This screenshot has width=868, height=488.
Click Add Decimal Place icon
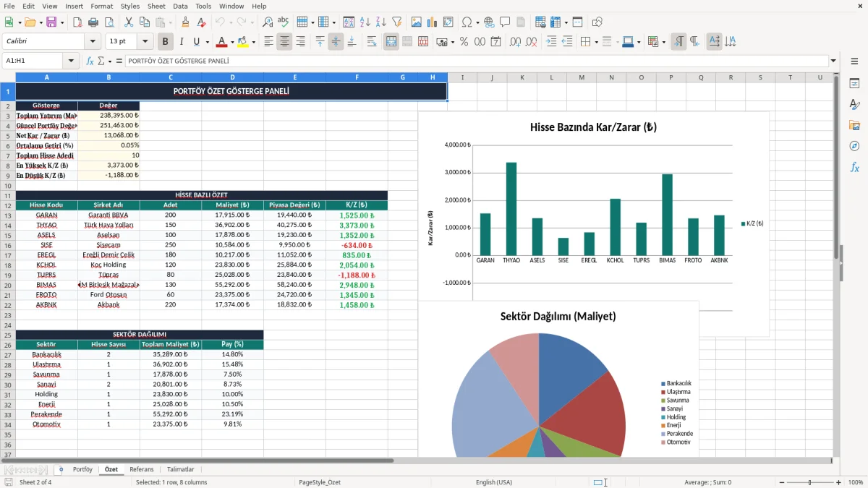coord(515,42)
